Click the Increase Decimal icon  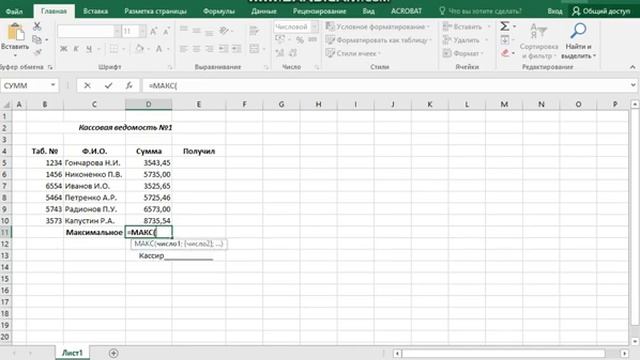click(280, 53)
